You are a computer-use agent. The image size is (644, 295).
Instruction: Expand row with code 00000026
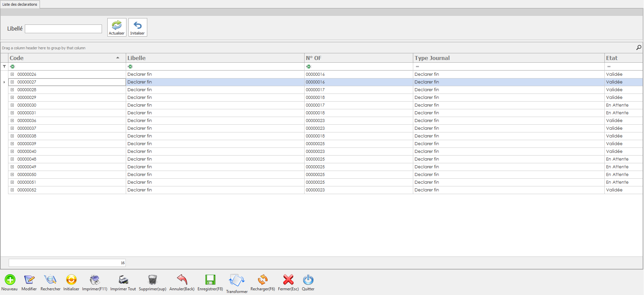[12, 74]
